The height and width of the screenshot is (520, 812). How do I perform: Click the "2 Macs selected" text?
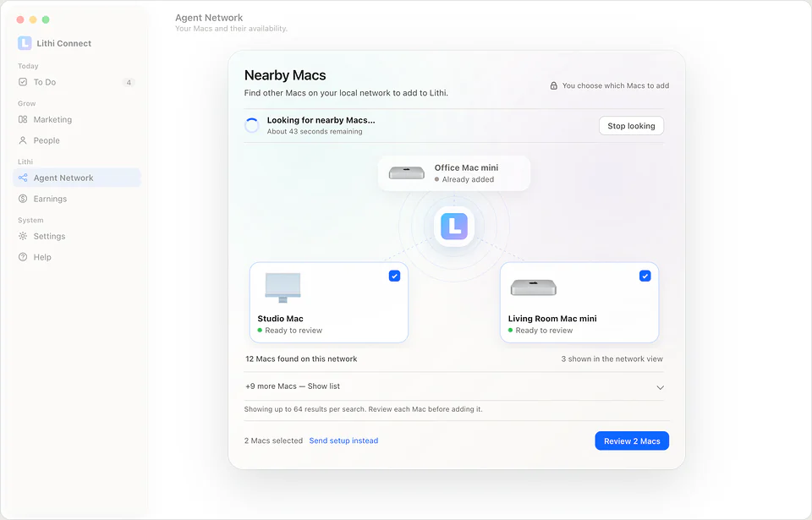coord(273,441)
